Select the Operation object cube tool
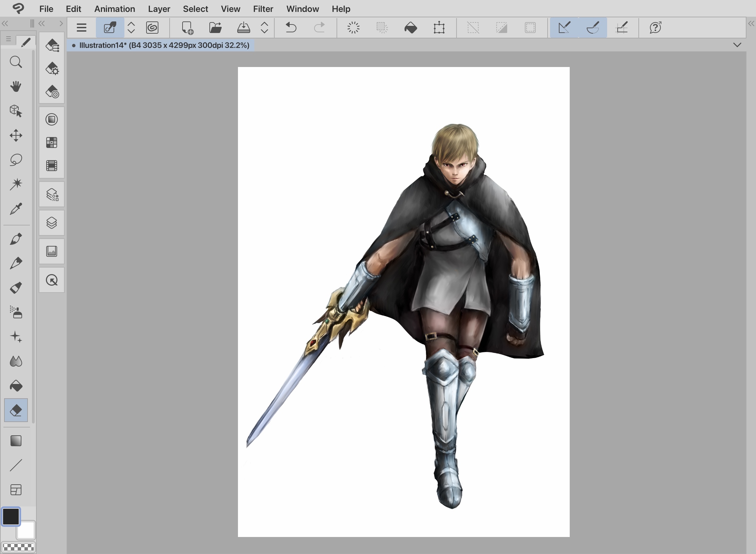 pyautogui.click(x=16, y=111)
